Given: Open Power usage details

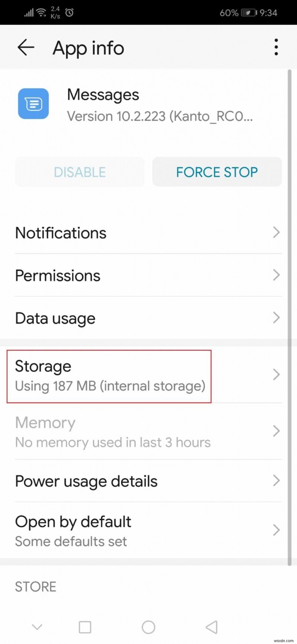Looking at the screenshot, I should click(148, 481).
